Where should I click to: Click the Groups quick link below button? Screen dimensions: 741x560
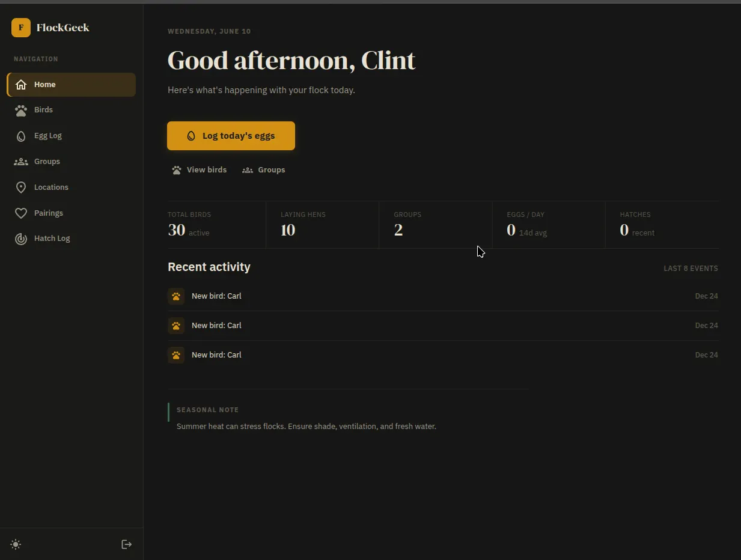[263, 170]
